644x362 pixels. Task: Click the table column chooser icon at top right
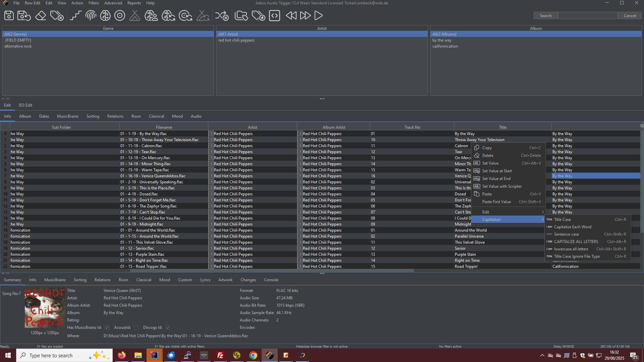[642, 126]
